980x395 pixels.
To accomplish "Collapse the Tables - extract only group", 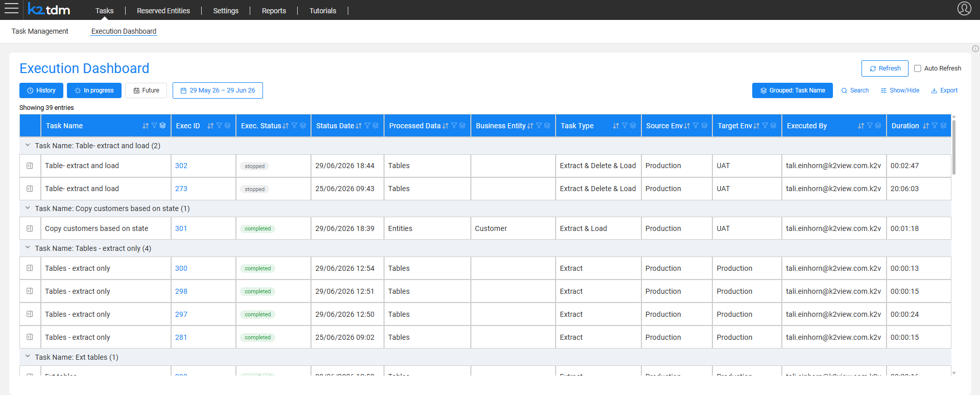I will click(x=28, y=248).
